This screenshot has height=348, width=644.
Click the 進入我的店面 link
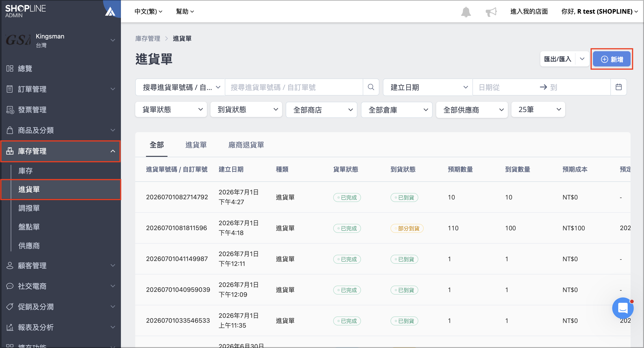click(529, 11)
